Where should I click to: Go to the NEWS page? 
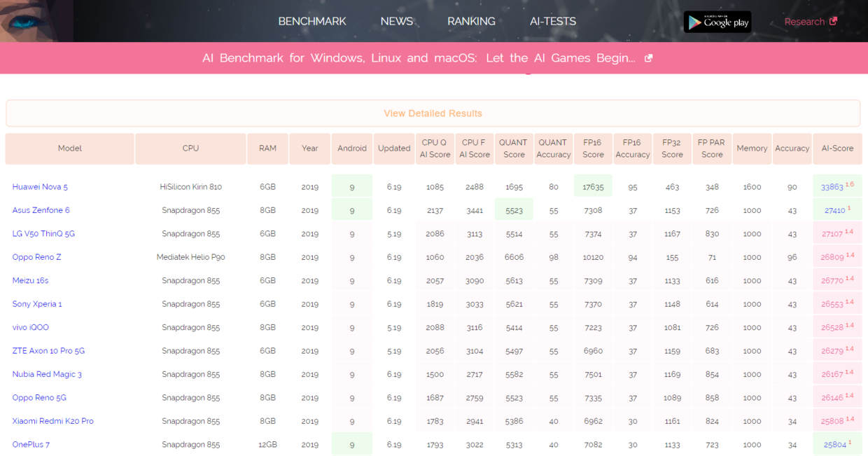point(396,21)
